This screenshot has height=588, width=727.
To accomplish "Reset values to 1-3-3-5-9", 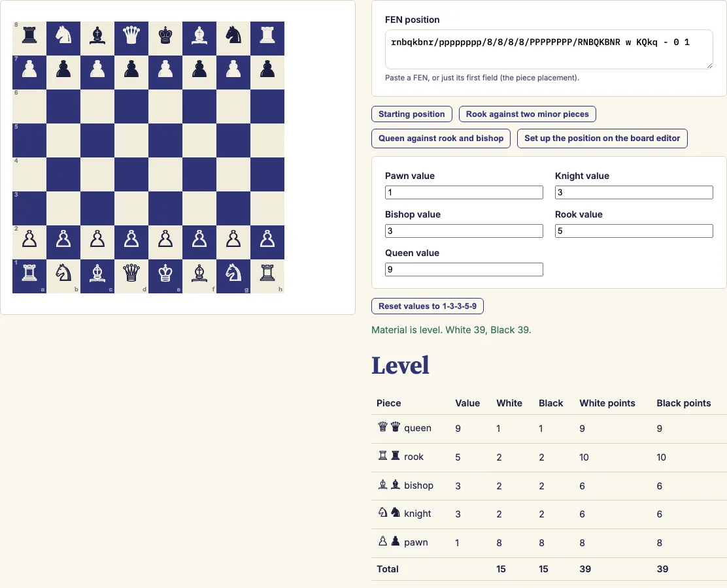I will (428, 306).
